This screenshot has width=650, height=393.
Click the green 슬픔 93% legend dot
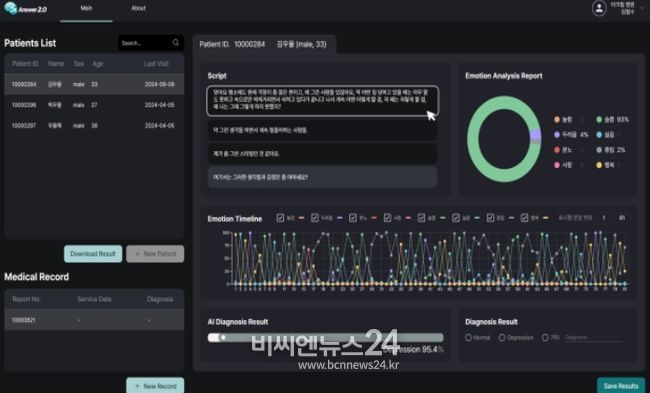click(x=599, y=120)
